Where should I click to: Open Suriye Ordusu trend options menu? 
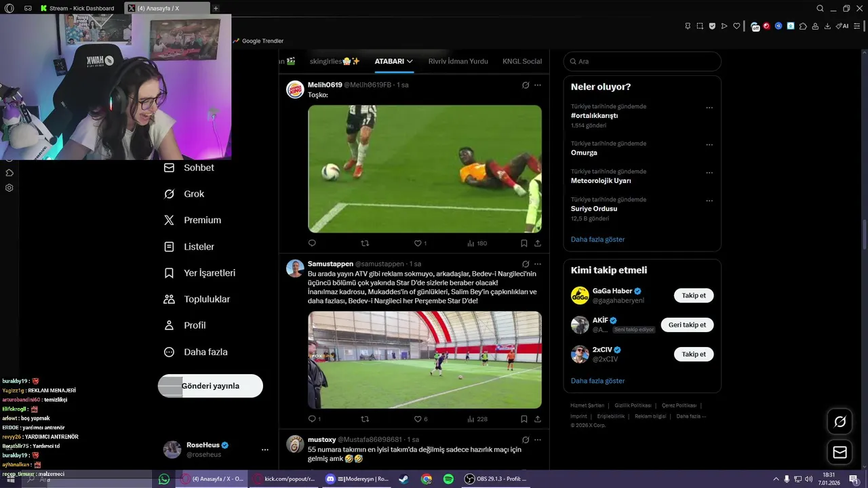pyautogui.click(x=709, y=201)
